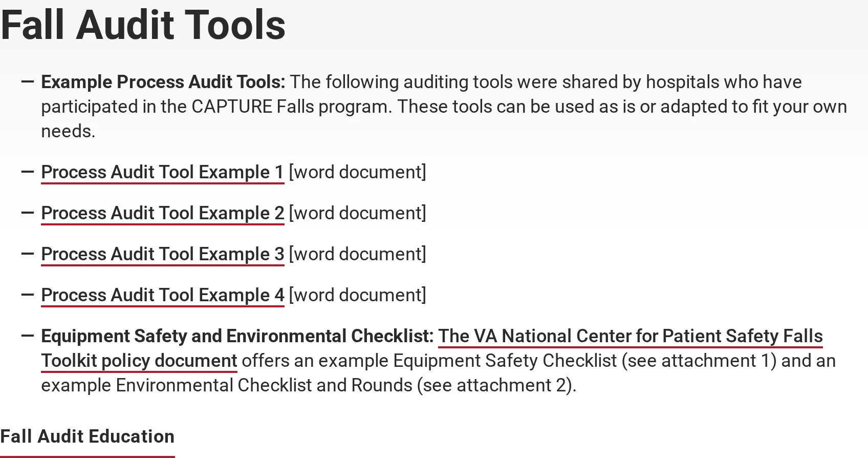Click '[word document]' text beside Example 2
Screen dimensions: 868x458
(357, 213)
